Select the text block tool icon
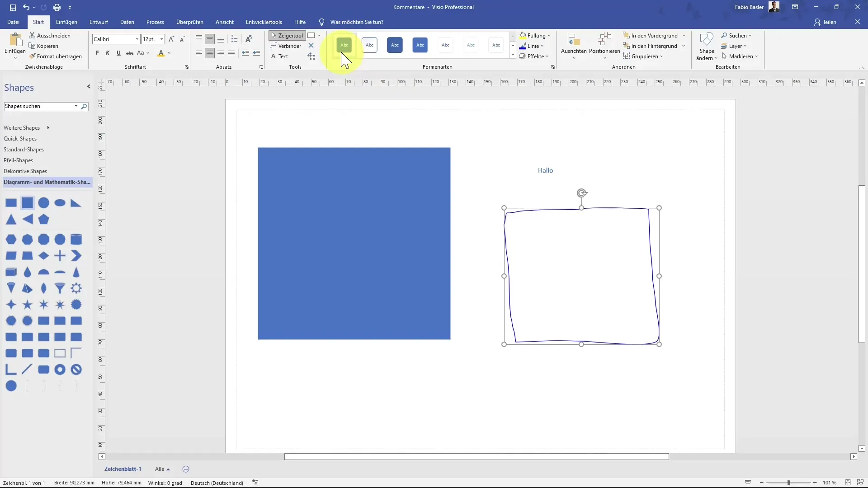 [x=311, y=56]
